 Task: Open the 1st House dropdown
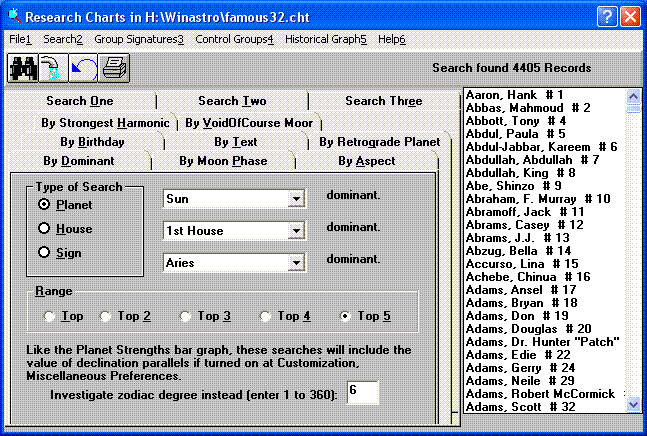point(295,231)
